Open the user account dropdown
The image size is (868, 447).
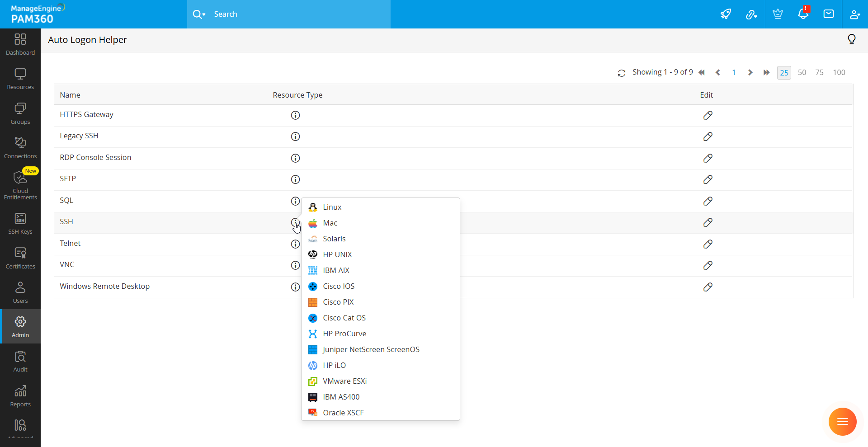pyautogui.click(x=854, y=14)
